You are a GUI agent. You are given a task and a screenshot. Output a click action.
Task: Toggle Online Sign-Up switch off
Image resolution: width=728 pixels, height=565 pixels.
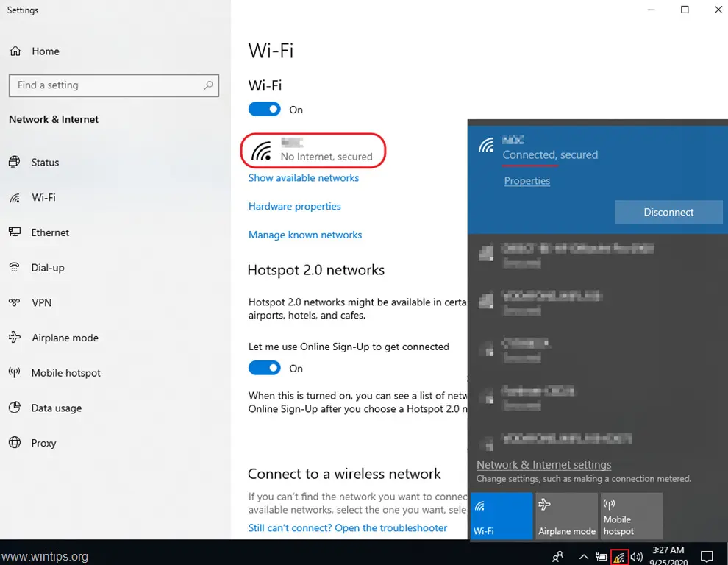pyautogui.click(x=265, y=368)
